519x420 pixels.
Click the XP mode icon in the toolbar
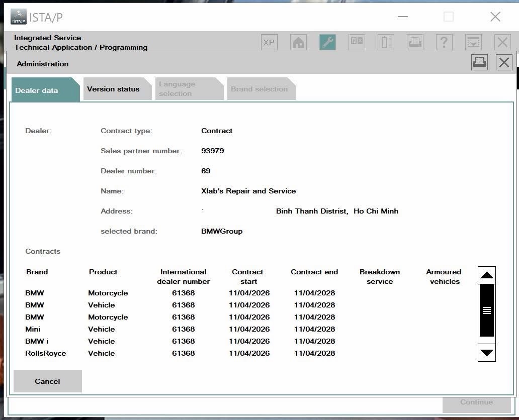[x=269, y=42]
